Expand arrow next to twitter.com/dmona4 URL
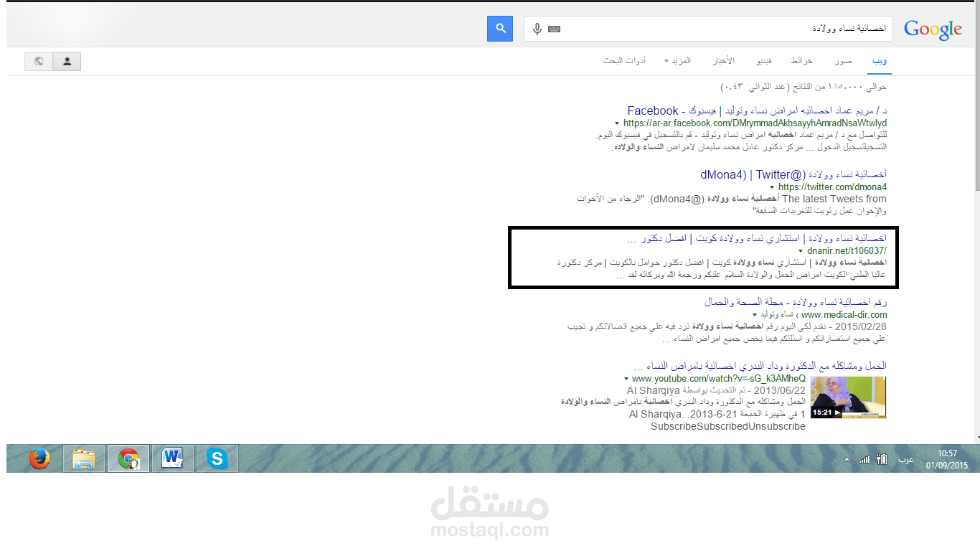 pos(772,187)
